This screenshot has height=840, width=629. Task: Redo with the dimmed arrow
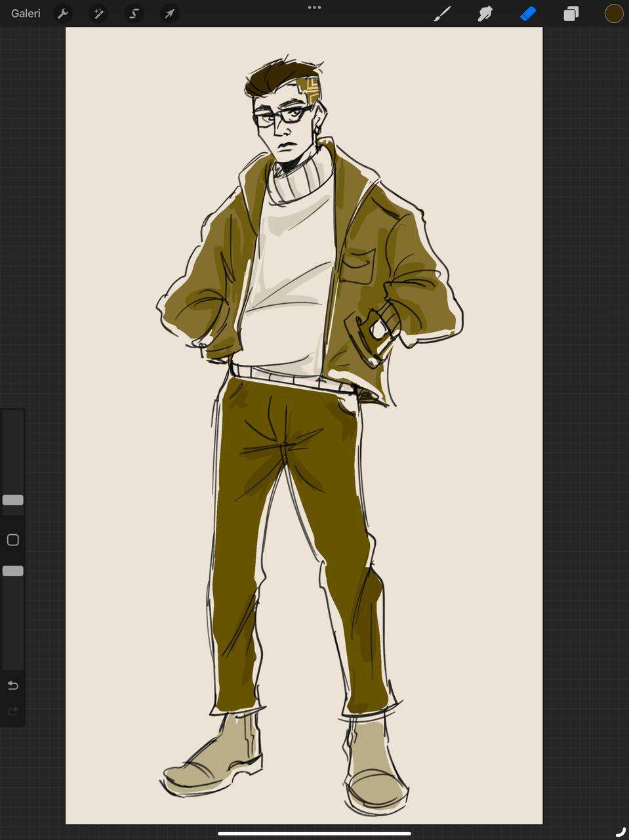(x=12, y=711)
